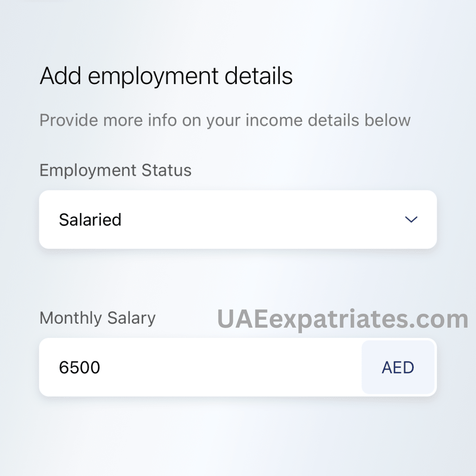Select the currency selector next to salary

click(x=398, y=367)
